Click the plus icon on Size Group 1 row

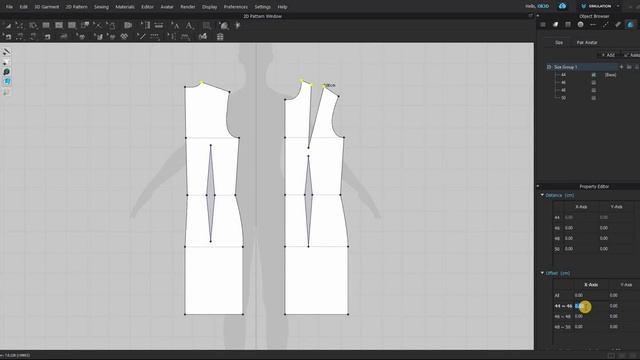[622, 67]
